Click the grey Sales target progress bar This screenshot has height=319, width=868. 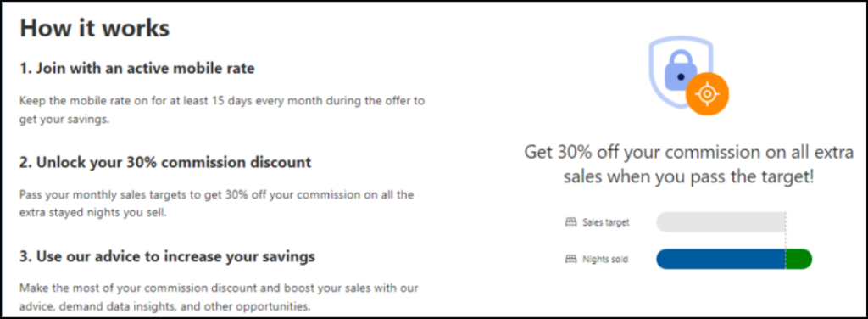pos(721,222)
